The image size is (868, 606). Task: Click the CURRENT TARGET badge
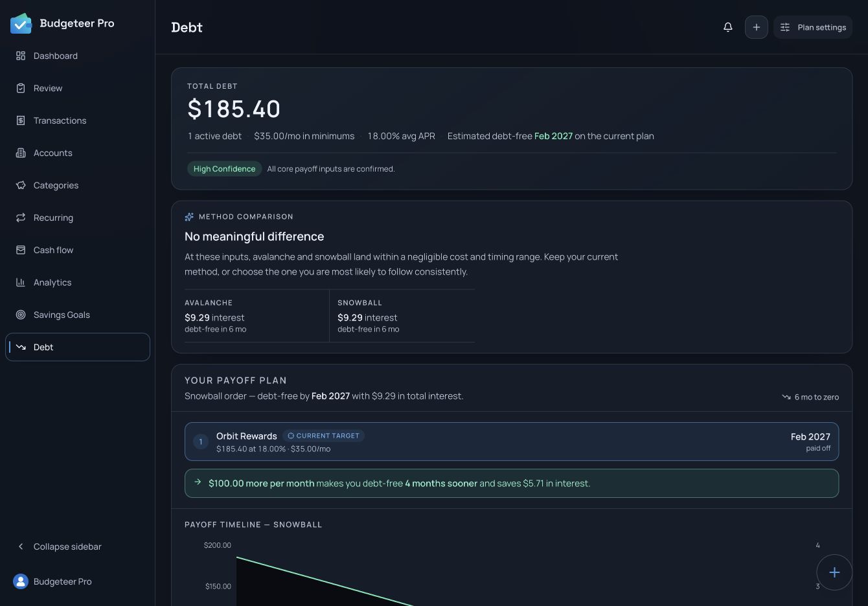(x=323, y=436)
